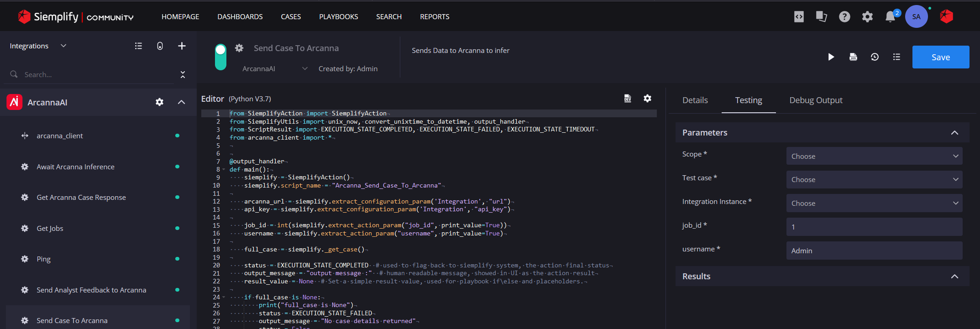980x329 pixels.
Task: Click the arcanna_client manager icon
Action: click(x=25, y=136)
